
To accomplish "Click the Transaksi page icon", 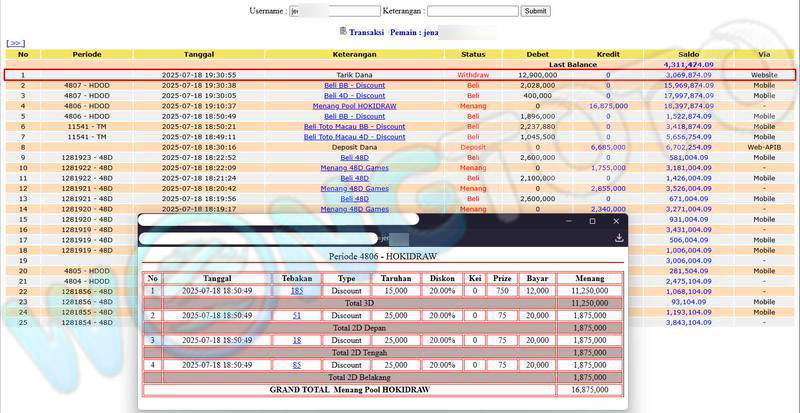I will tap(342, 31).
